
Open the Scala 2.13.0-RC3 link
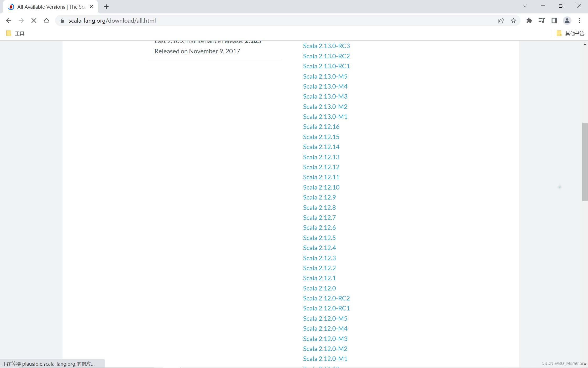(326, 46)
